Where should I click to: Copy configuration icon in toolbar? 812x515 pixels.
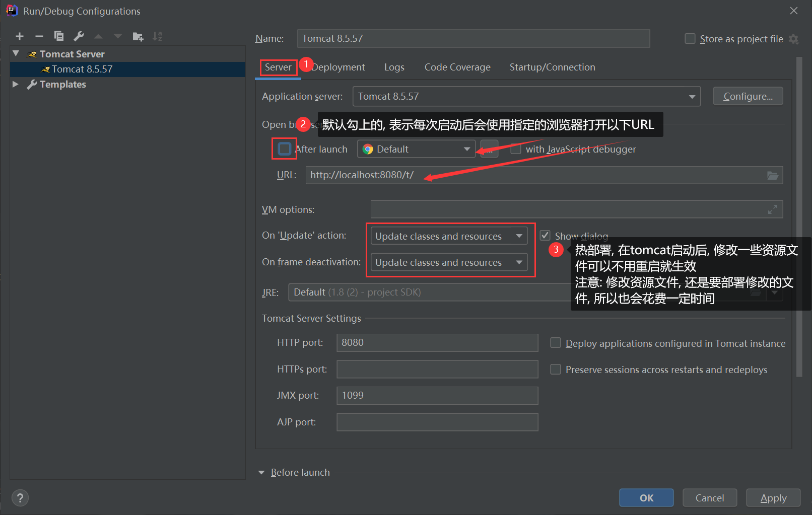click(x=59, y=36)
